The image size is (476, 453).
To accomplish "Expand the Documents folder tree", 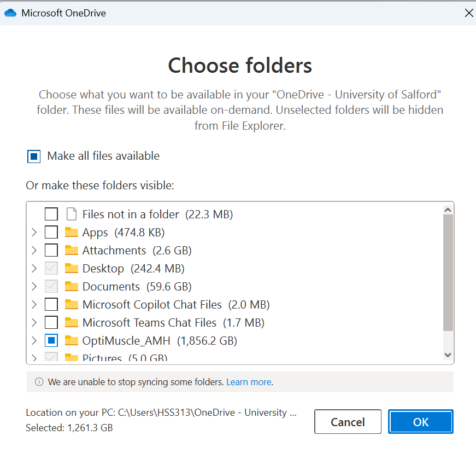I will click(x=34, y=287).
